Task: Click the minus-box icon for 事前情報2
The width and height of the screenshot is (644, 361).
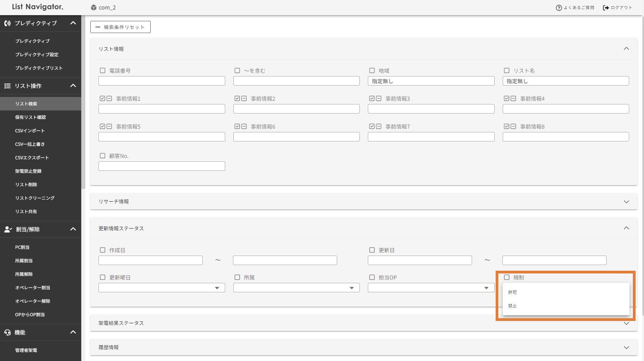Action: click(x=244, y=99)
